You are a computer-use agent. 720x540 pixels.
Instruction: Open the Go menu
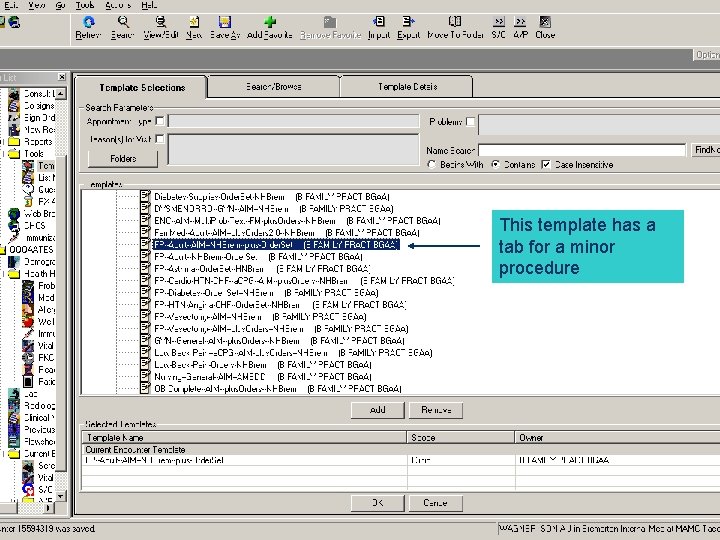[60, 5]
